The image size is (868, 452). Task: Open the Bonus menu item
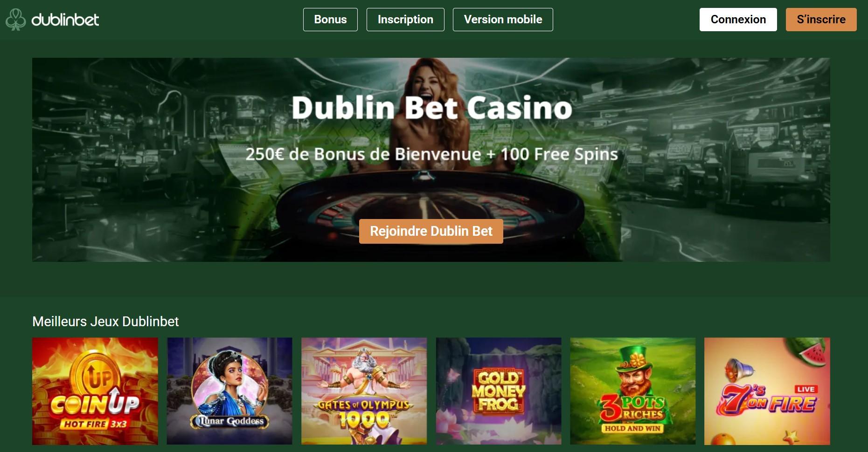pyautogui.click(x=330, y=20)
